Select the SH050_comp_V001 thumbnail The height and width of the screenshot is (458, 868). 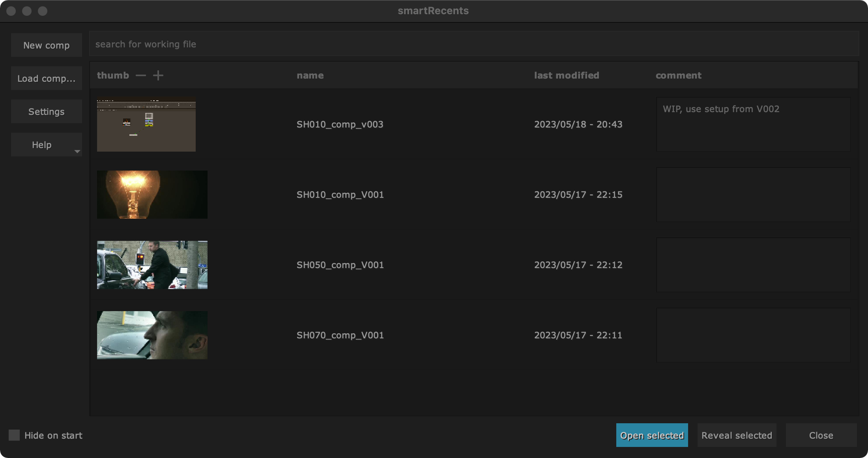pyautogui.click(x=152, y=265)
